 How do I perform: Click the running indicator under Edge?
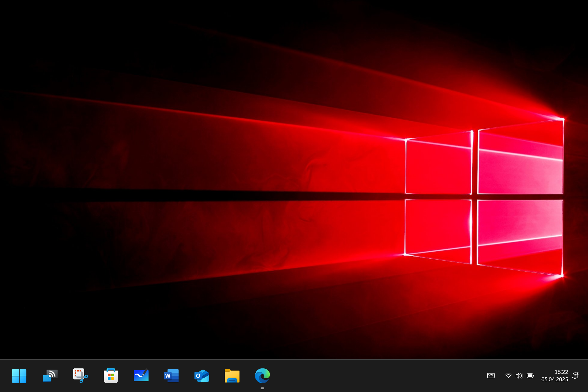tap(262, 388)
